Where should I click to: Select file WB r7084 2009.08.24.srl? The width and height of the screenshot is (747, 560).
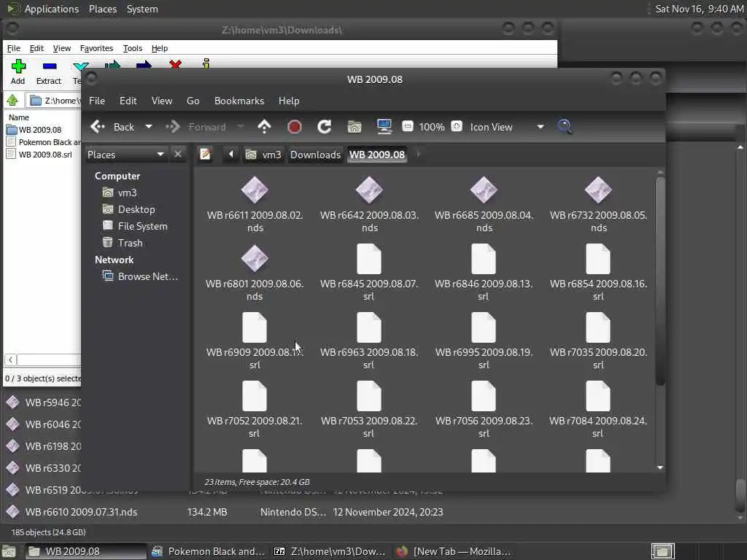coord(598,410)
